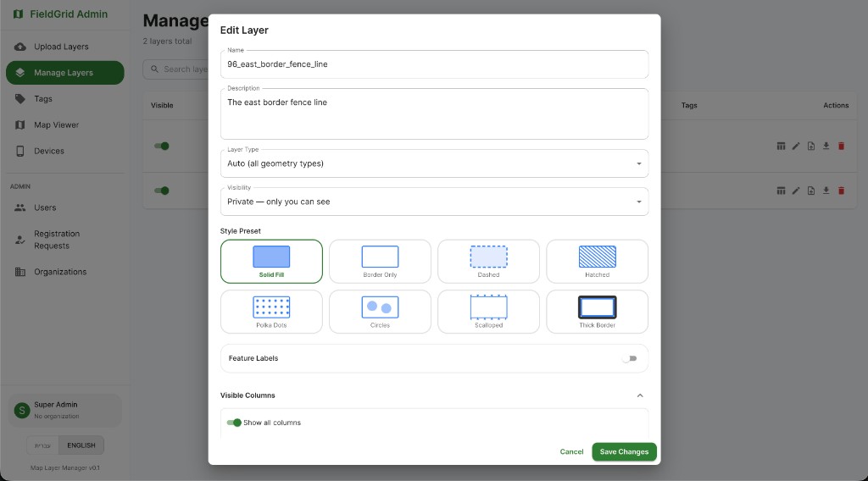This screenshot has width=868, height=481.
Task: Select the Border Only style preset
Action: [x=380, y=262]
